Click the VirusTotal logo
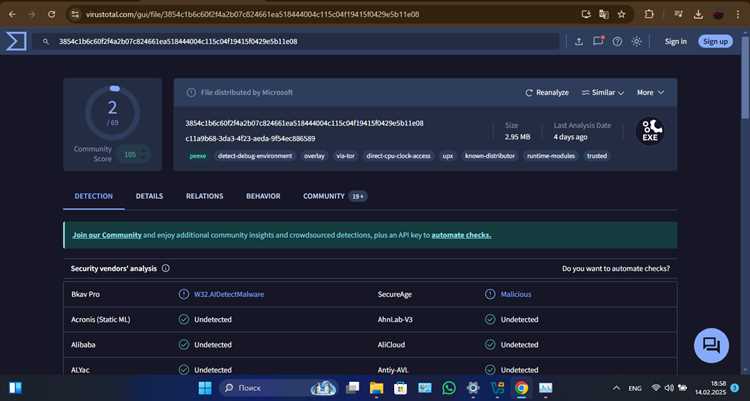 coord(16,42)
